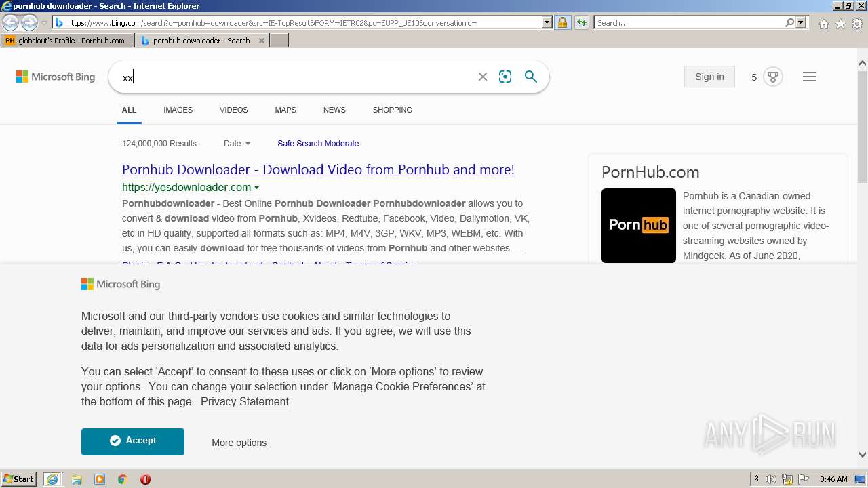Go back with the browser Back arrow
Screen dimensions: 868x488
(x=10, y=23)
